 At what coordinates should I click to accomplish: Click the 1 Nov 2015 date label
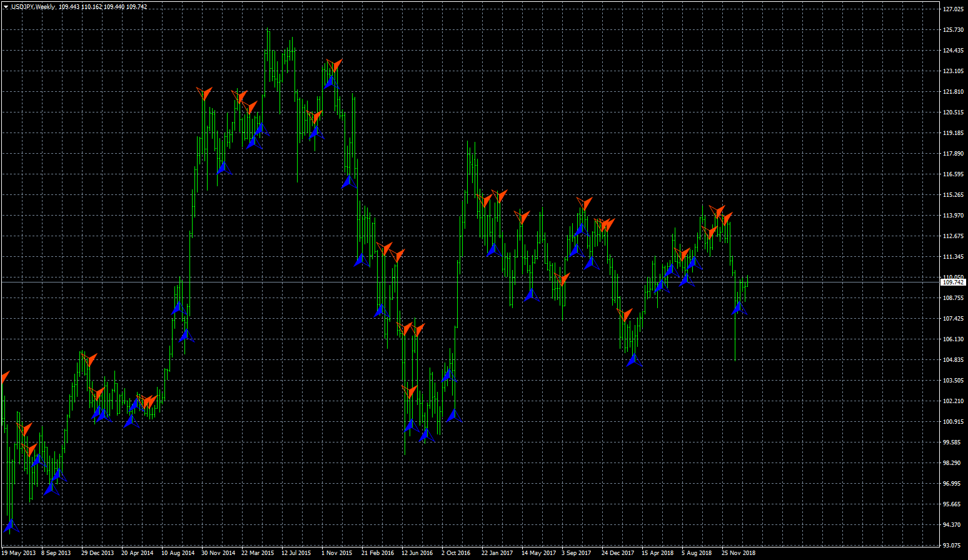point(337,553)
